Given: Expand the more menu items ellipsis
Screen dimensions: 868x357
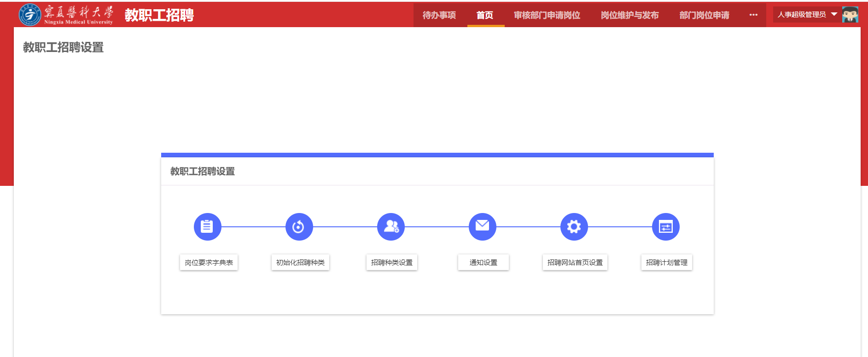Looking at the screenshot, I should tap(753, 15).
